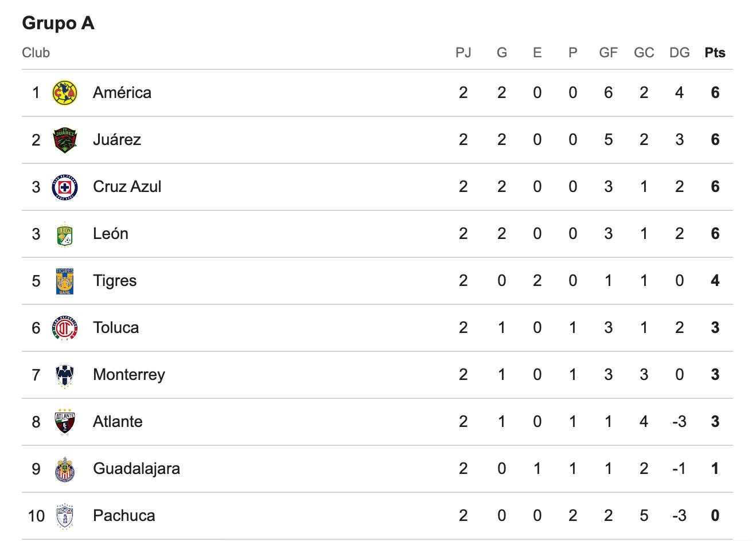This screenshot has height=541, width=756.
Task: Select the Monterrey team name
Action: coord(129,375)
